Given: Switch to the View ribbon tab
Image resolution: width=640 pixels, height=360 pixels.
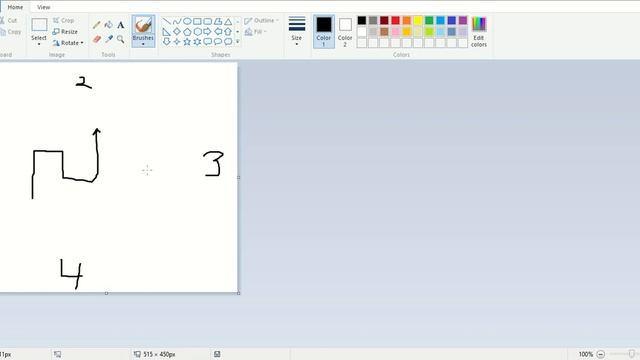Looking at the screenshot, I should pyautogui.click(x=44, y=7).
